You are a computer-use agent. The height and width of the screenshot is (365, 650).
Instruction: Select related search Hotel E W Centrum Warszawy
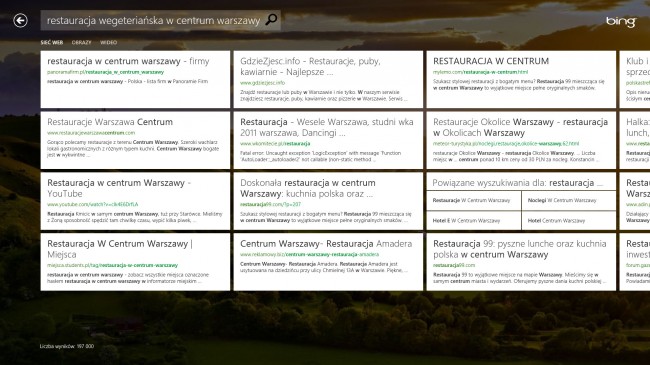pyautogui.click(x=474, y=221)
